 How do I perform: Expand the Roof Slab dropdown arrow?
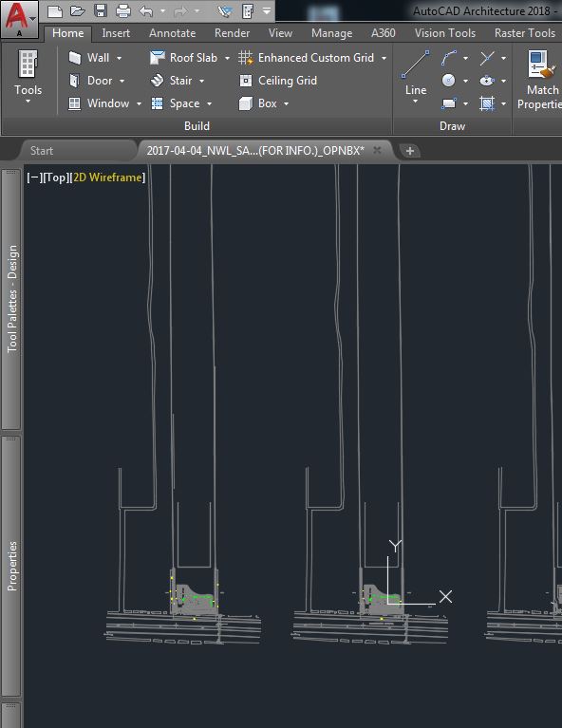(227, 58)
